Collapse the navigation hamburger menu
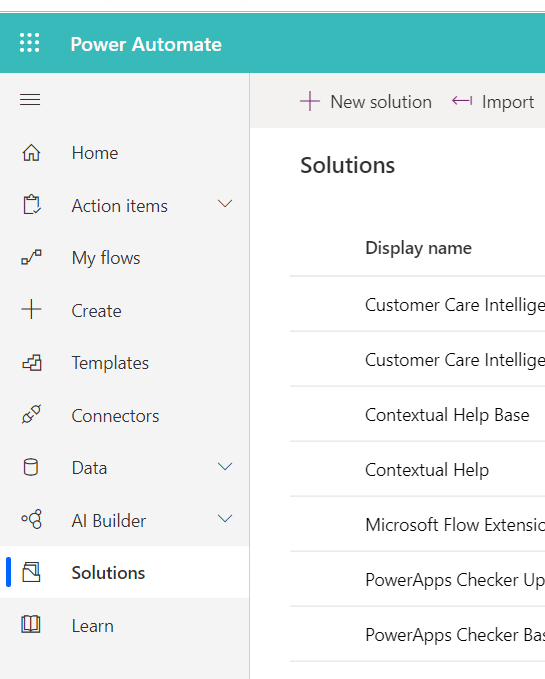The image size is (545, 679). coord(30,100)
